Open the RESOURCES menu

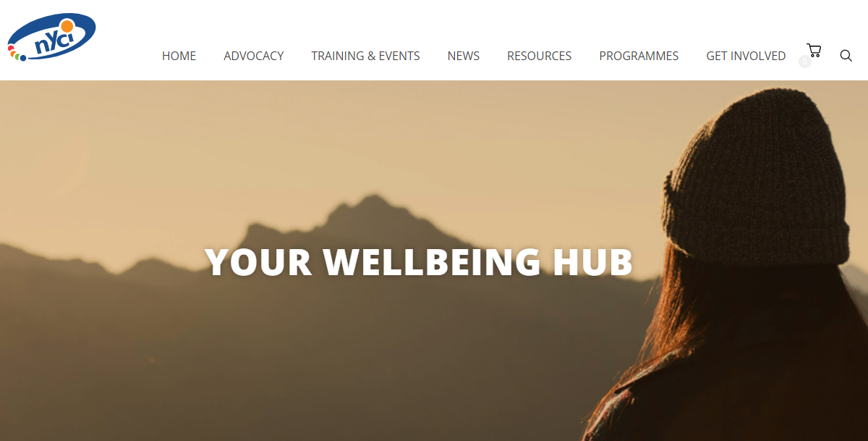(539, 56)
